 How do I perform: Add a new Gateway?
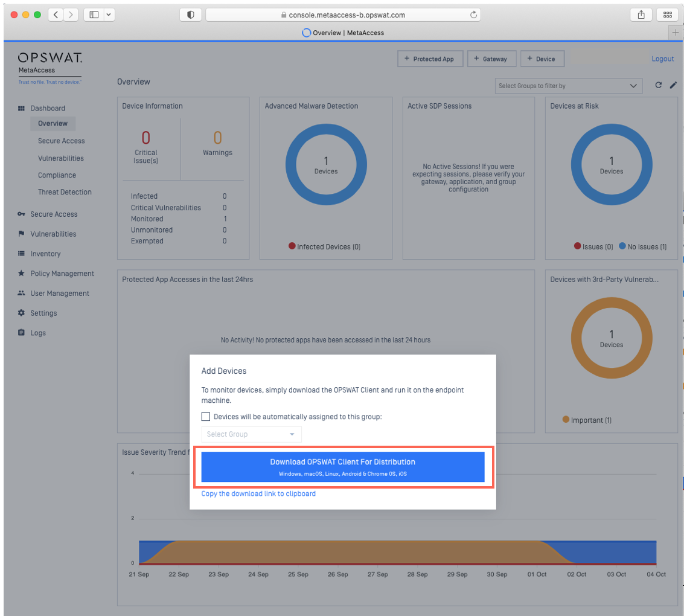[491, 59]
